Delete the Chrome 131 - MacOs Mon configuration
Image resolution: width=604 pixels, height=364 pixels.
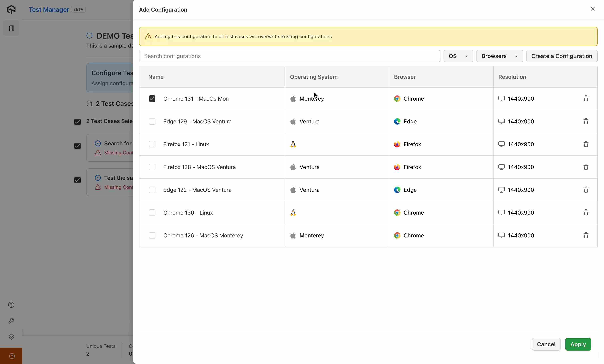pyautogui.click(x=586, y=98)
